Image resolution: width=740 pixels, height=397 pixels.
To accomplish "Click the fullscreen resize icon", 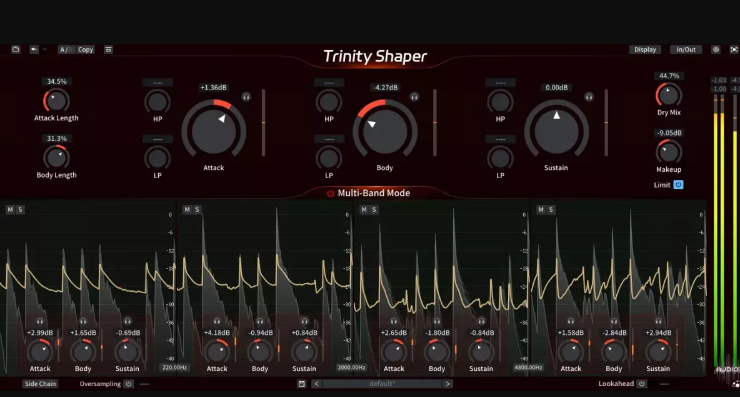I will 734,50.
